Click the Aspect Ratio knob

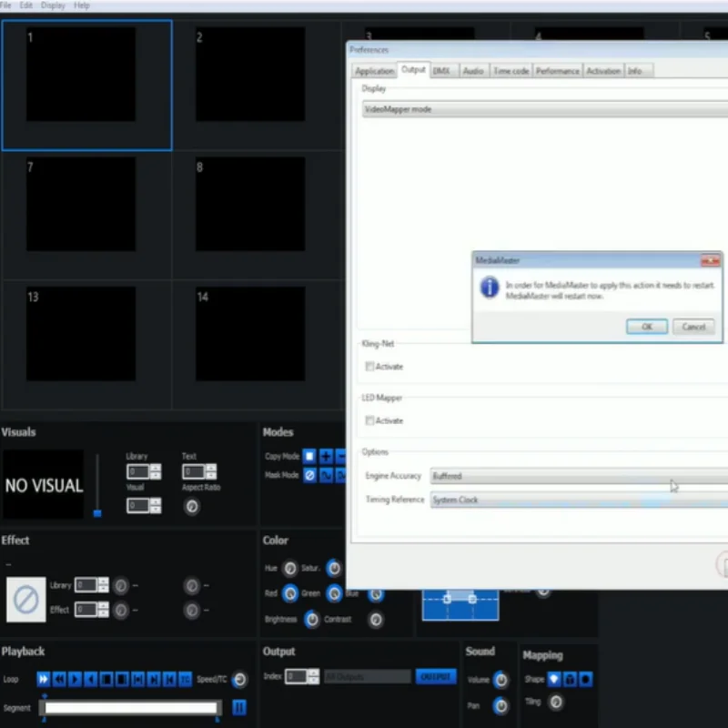click(191, 507)
